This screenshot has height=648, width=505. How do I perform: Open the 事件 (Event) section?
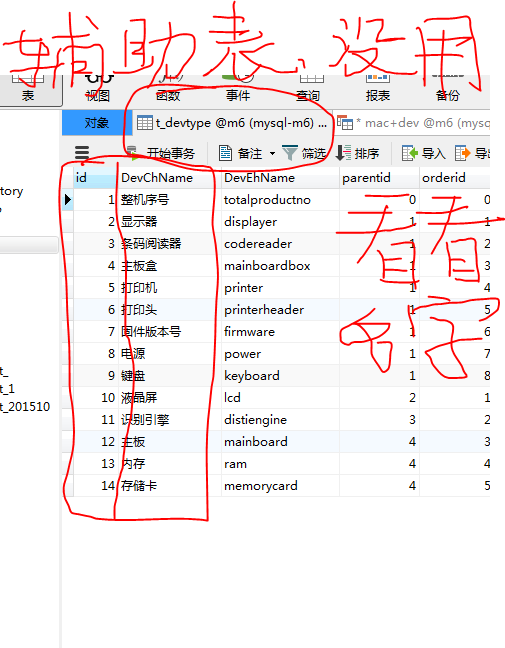238,90
